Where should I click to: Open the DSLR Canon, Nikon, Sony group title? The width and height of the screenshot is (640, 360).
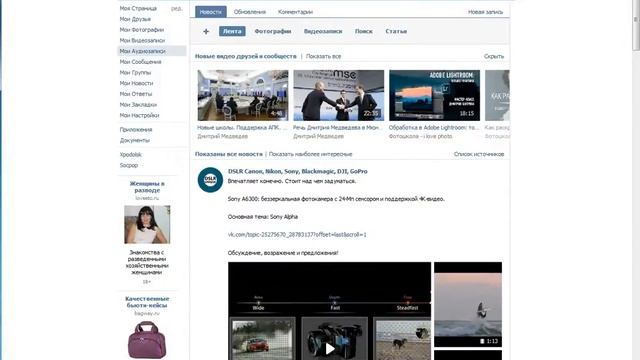[298, 171]
